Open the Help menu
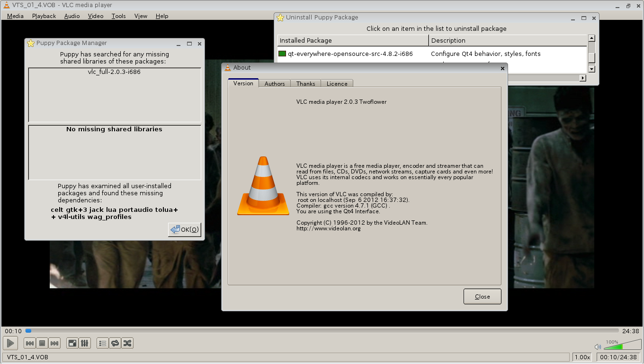Screen dimensions: 644x364 pyautogui.click(x=162, y=16)
